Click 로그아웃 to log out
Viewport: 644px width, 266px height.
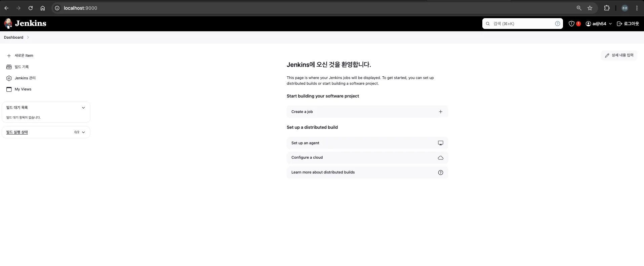(628, 24)
